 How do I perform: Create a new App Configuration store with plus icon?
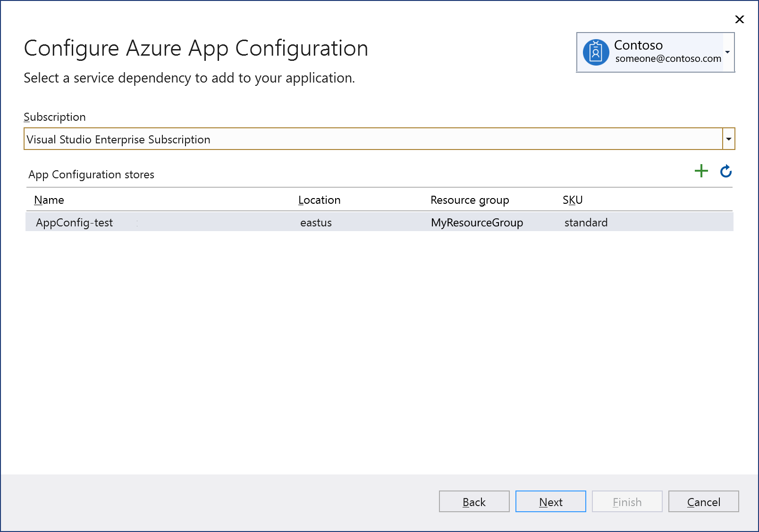(x=701, y=171)
